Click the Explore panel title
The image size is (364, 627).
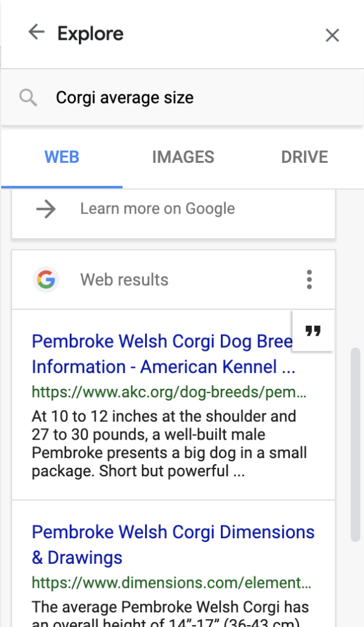click(x=91, y=34)
